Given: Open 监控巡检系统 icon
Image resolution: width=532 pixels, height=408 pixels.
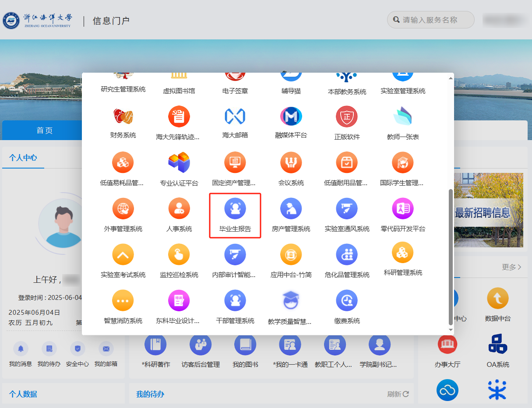Looking at the screenshot, I should [179, 255].
